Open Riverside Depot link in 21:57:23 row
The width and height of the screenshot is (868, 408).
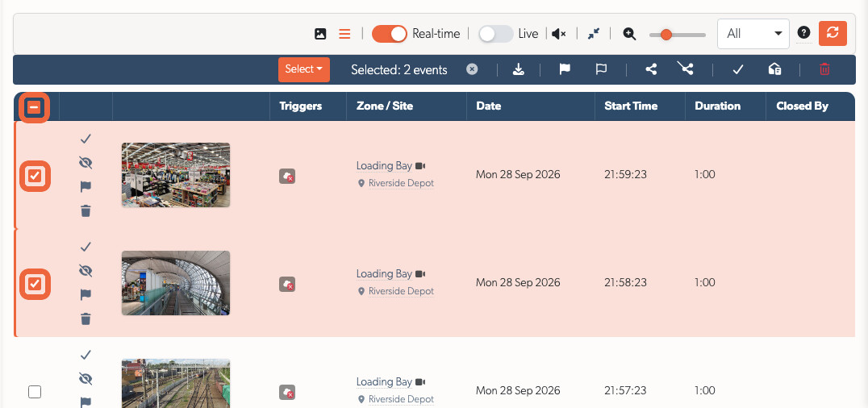click(401, 399)
